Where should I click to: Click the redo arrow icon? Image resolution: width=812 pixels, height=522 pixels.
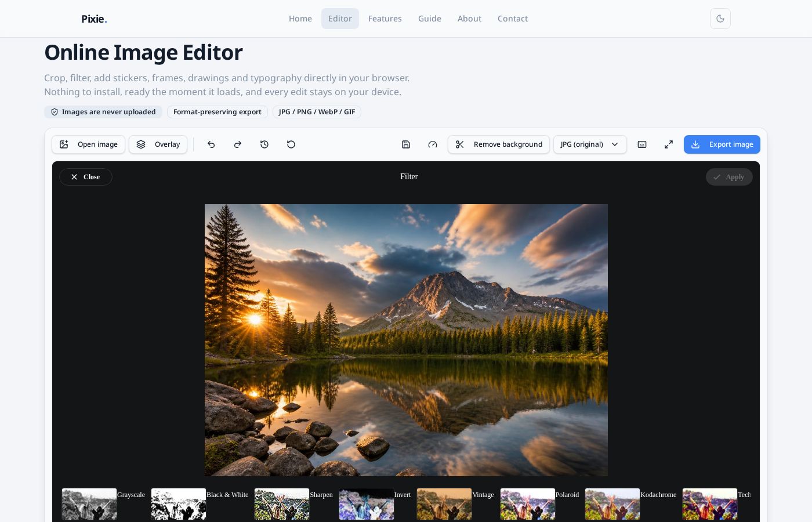coord(238,144)
